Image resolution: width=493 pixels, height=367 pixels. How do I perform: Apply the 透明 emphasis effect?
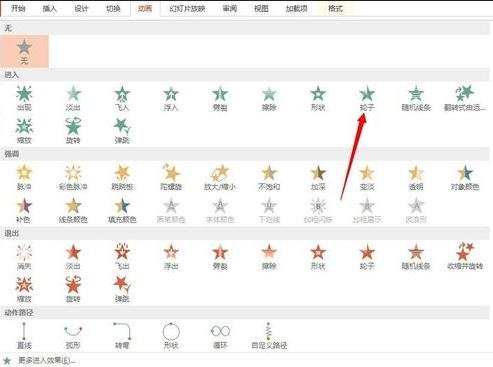[x=416, y=177]
